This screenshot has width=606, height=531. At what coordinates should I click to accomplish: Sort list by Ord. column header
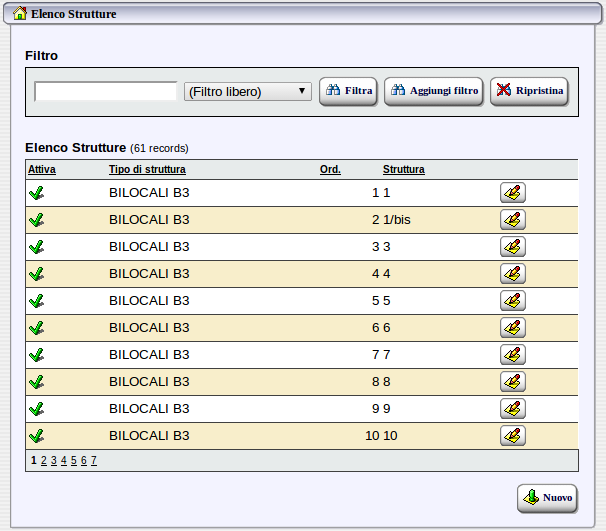330,169
